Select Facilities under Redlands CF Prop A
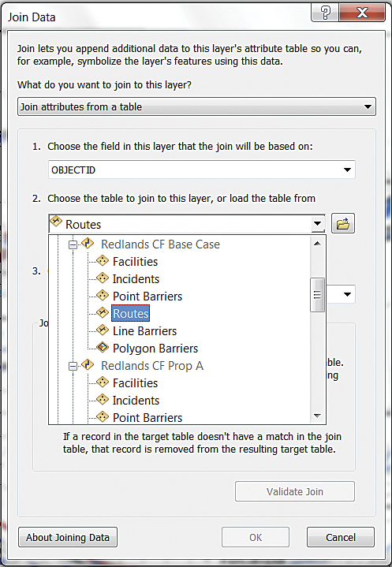The width and height of the screenshot is (392, 567). 135,383
